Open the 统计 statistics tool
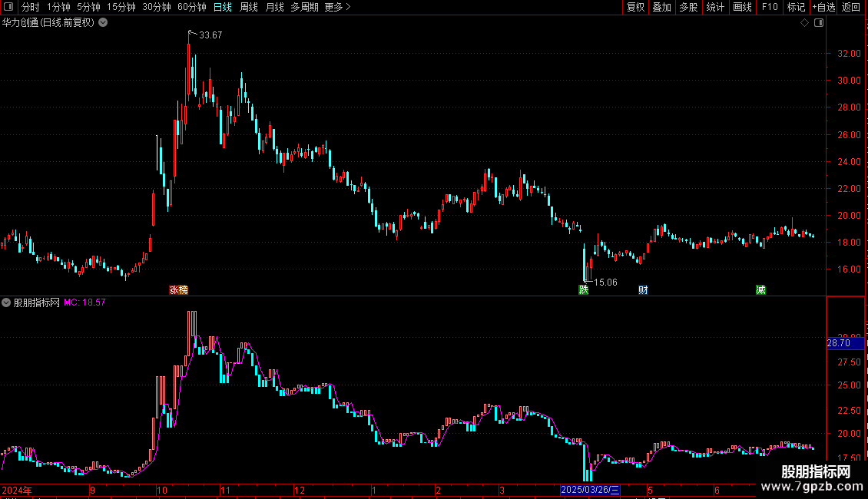Image resolution: width=868 pixels, height=499 pixels. 715,7
